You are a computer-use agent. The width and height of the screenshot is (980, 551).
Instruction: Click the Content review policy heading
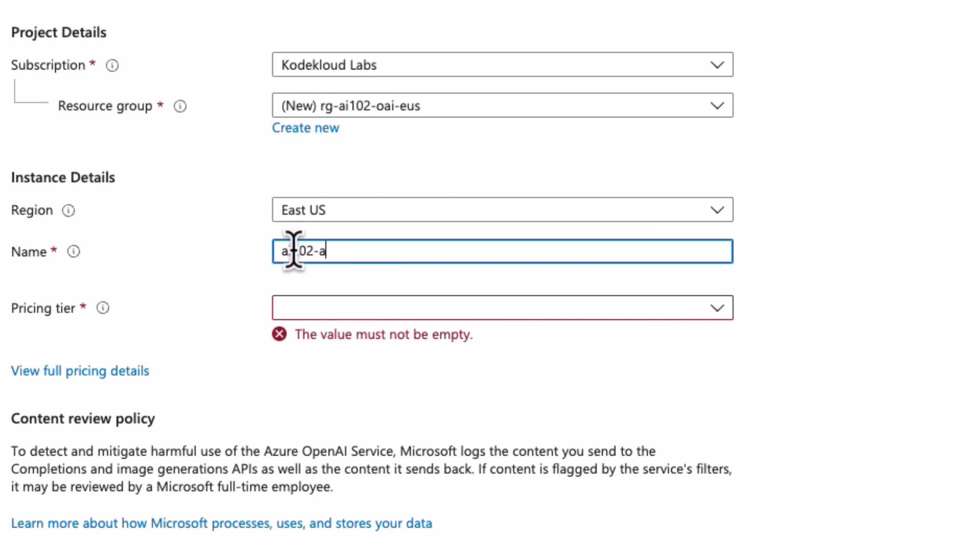tap(83, 418)
